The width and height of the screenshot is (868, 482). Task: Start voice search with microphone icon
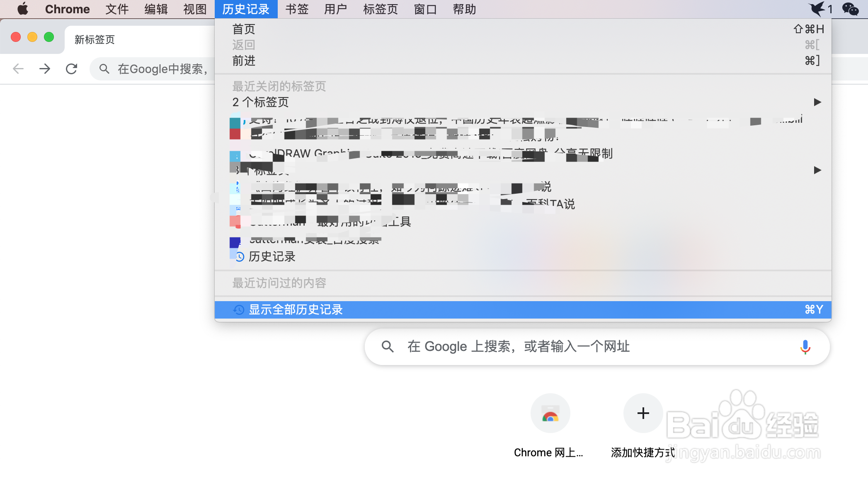tap(805, 347)
